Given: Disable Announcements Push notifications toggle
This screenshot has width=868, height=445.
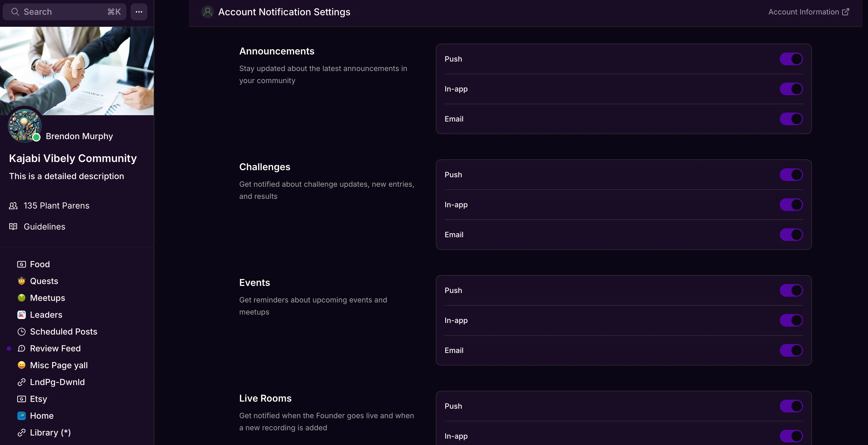Looking at the screenshot, I should pyautogui.click(x=791, y=59).
